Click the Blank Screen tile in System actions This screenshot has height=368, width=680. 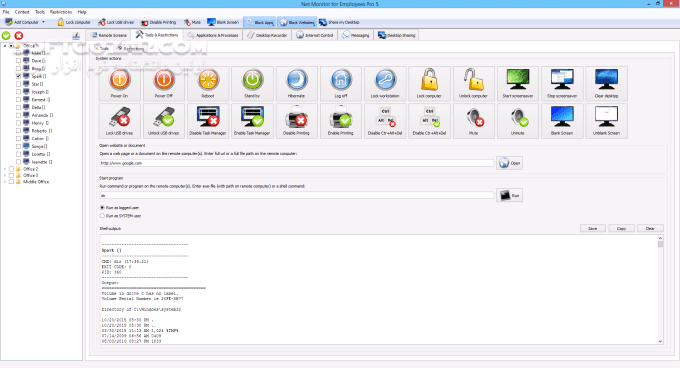click(562, 121)
